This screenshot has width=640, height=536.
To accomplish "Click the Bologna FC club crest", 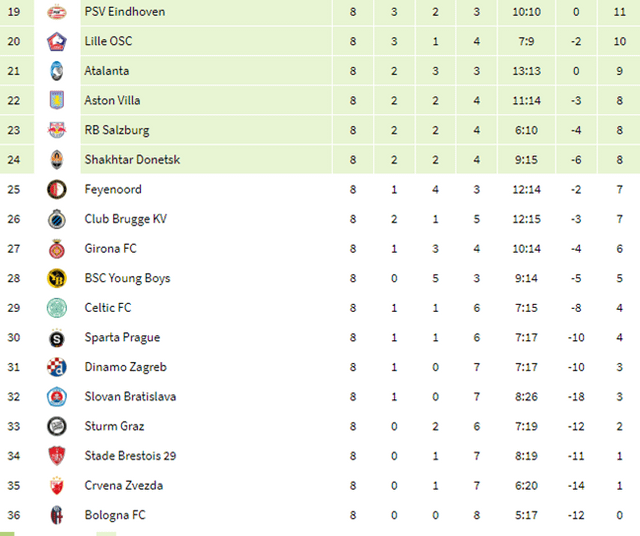I will pyautogui.click(x=56, y=515).
